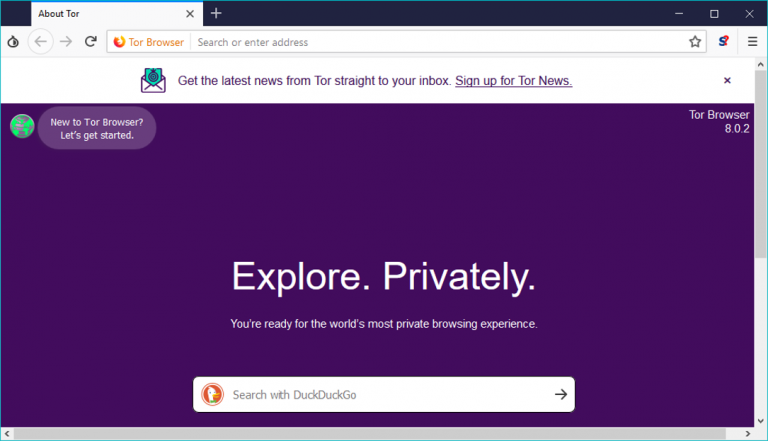Reload the current page
768x441 pixels.
point(91,42)
